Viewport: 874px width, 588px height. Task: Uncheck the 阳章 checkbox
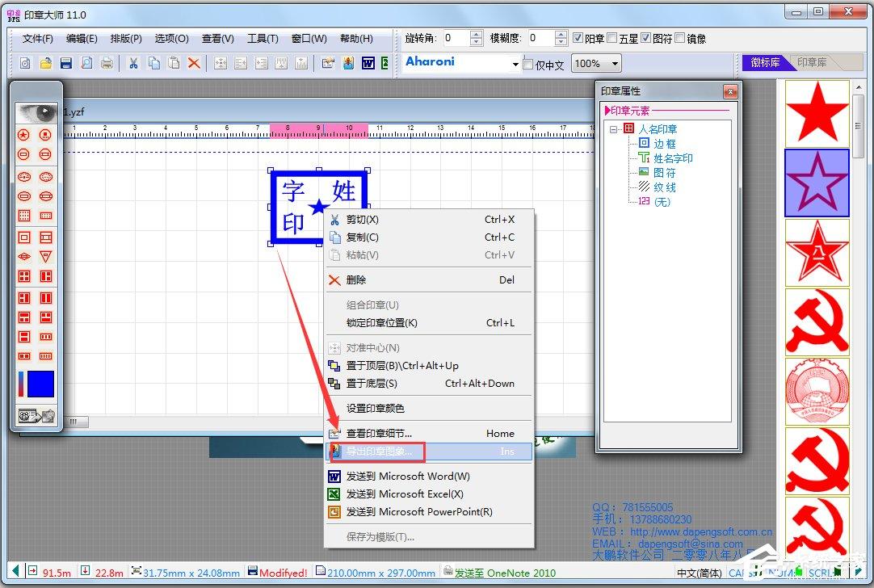[578, 38]
